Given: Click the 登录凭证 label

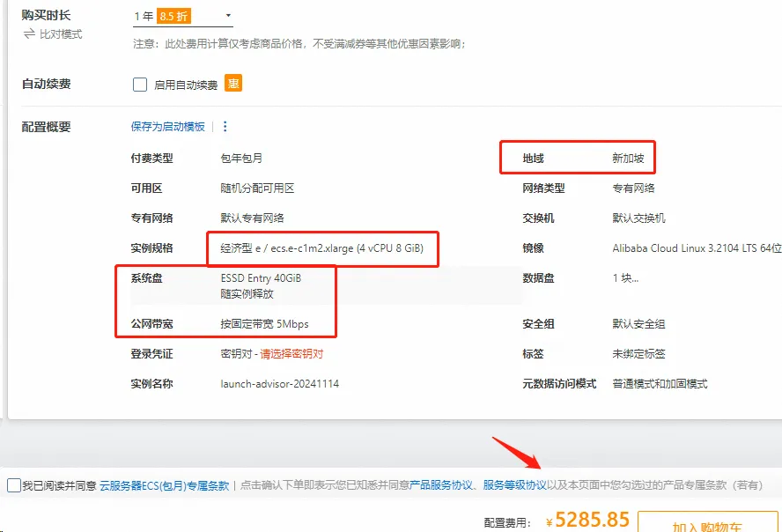Looking at the screenshot, I should (x=151, y=354).
